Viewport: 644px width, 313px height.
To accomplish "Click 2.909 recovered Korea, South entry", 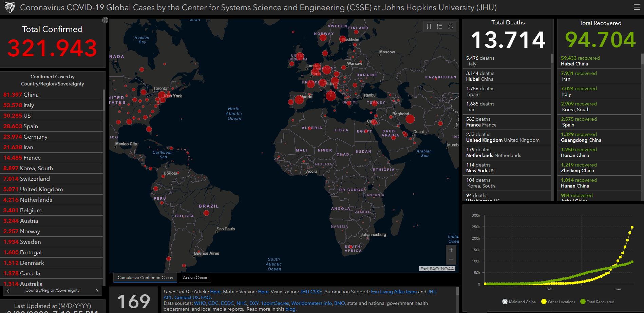I will tap(599, 107).
